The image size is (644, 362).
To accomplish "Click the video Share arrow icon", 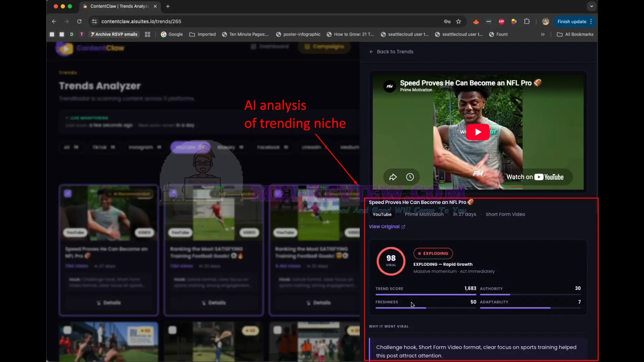I will 393,177.
